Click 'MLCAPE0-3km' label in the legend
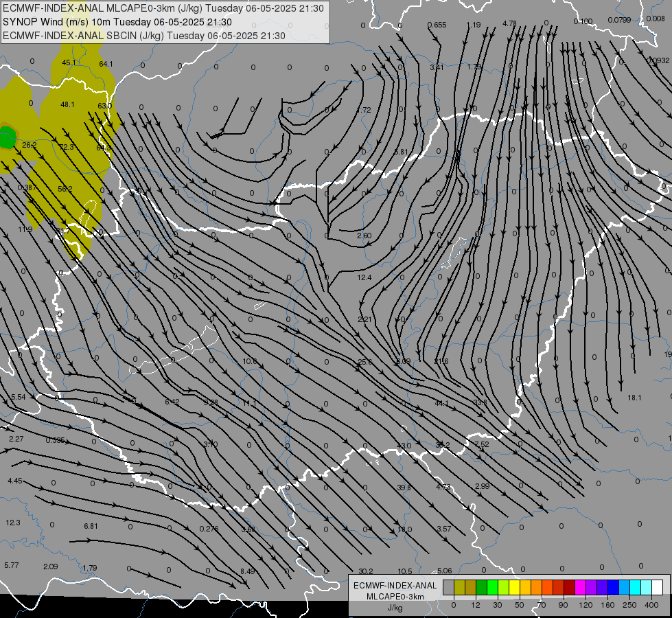This screenshot has height=618, width=672. coord(395,597)
